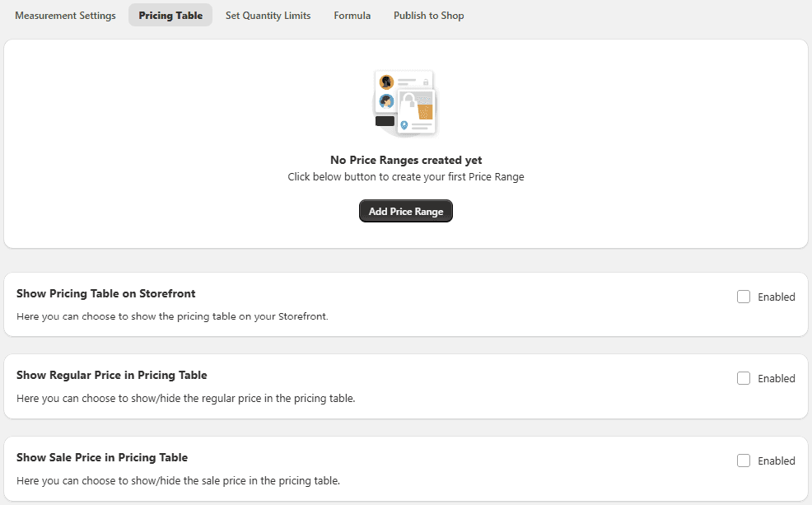Image resolution: width=812 pixels, height=505 pixels.
Task: Enable Show Pricing Table on Storefront checkbox
Action: (744, 297)
